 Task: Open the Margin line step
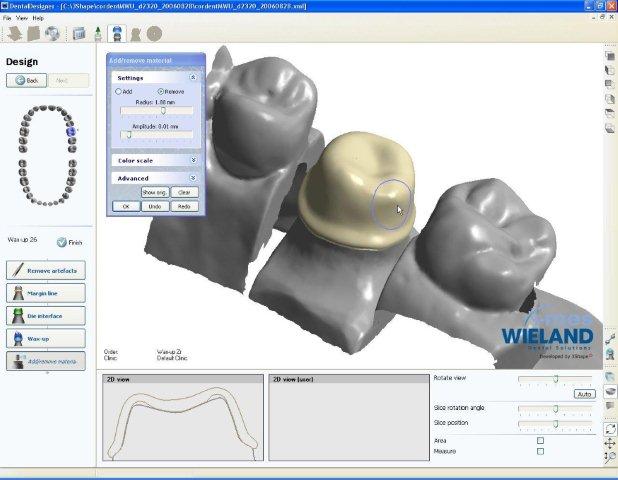point(46,293)
